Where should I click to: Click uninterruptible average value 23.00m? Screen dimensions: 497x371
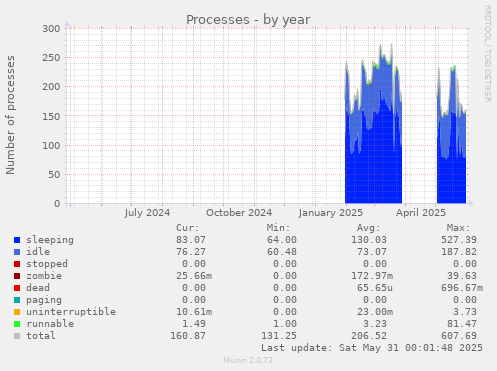point(375,312)
